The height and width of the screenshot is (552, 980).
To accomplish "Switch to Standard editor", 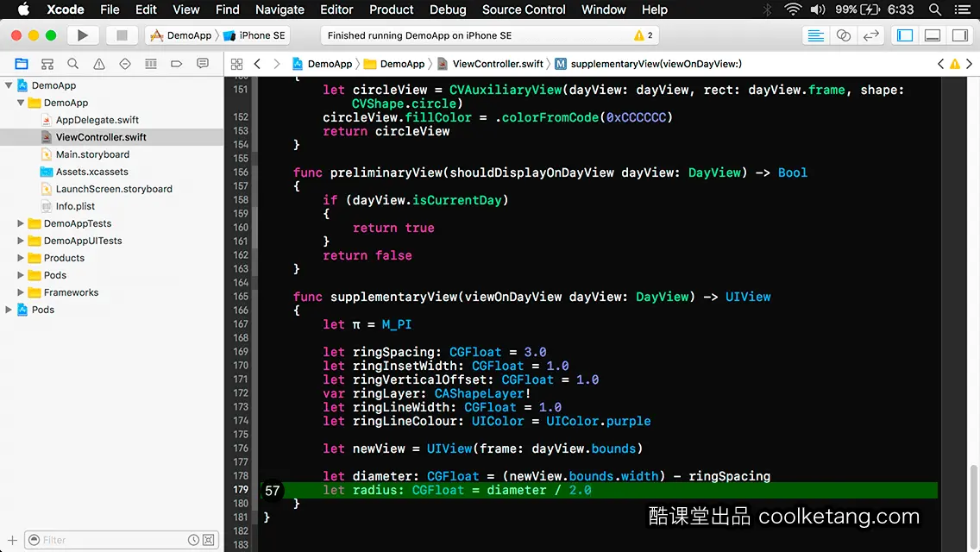I will tap(815, 35).
